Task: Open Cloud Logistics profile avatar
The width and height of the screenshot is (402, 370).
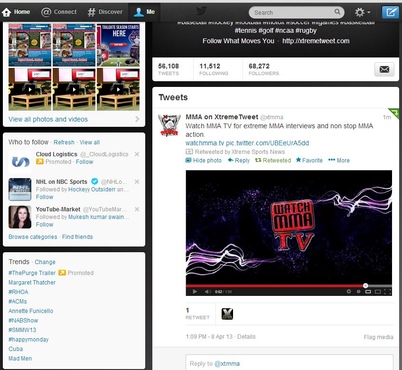Action: (20, 162)
